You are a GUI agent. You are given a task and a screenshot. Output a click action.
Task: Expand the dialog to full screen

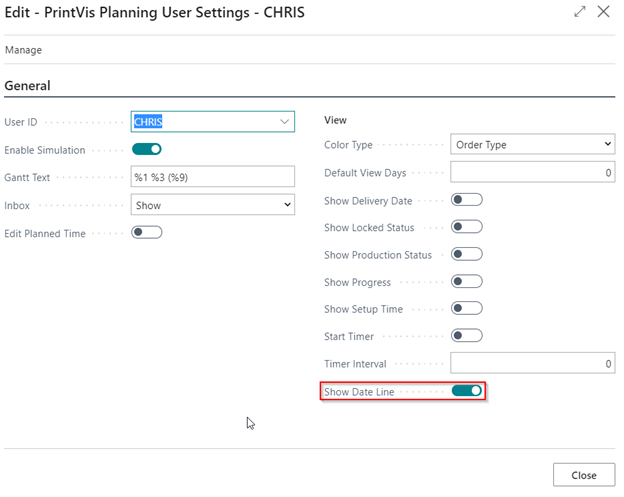[580, 12]
